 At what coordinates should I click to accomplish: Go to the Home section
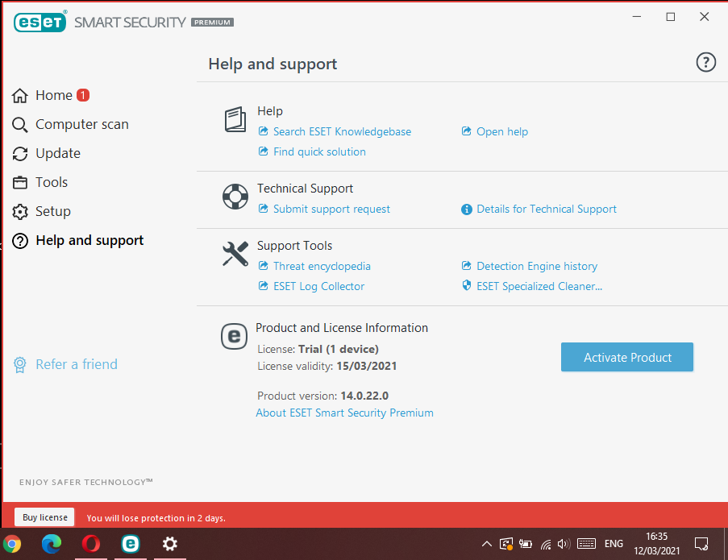[54, 96]
